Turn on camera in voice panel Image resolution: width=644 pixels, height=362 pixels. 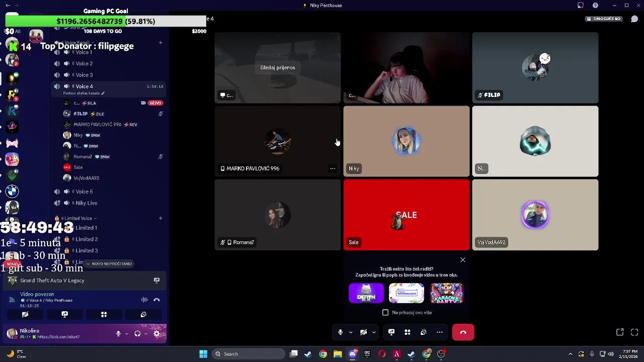(x=25, y=314)
